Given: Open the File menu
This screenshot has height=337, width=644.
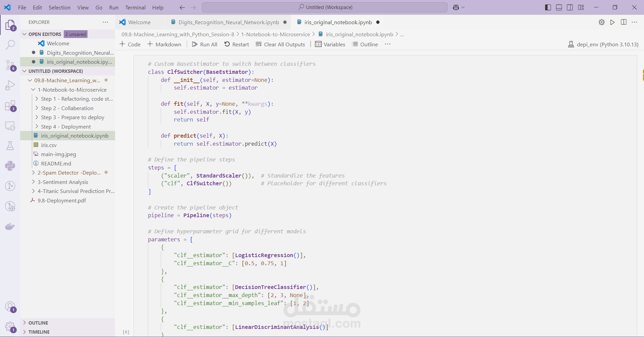Looking at the screenshot, I should click(22, 7).
